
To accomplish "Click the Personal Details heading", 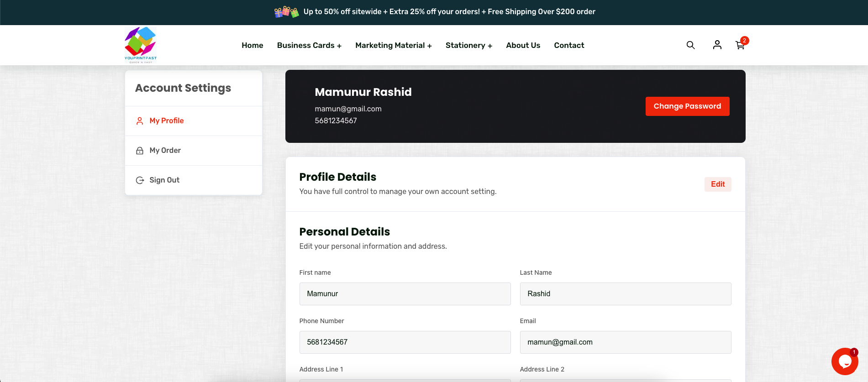I will 344,232.
